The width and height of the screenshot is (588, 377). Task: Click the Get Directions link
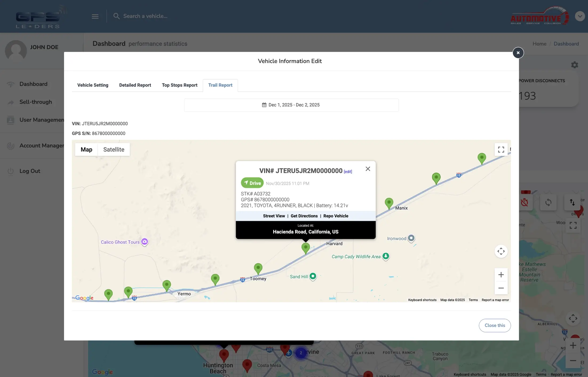click(304, 216)
